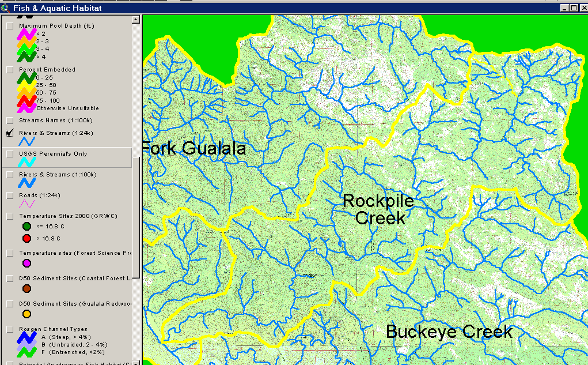
Task: Select the 'USGS Perennial's Only' theme name
Action: point(53,154)
